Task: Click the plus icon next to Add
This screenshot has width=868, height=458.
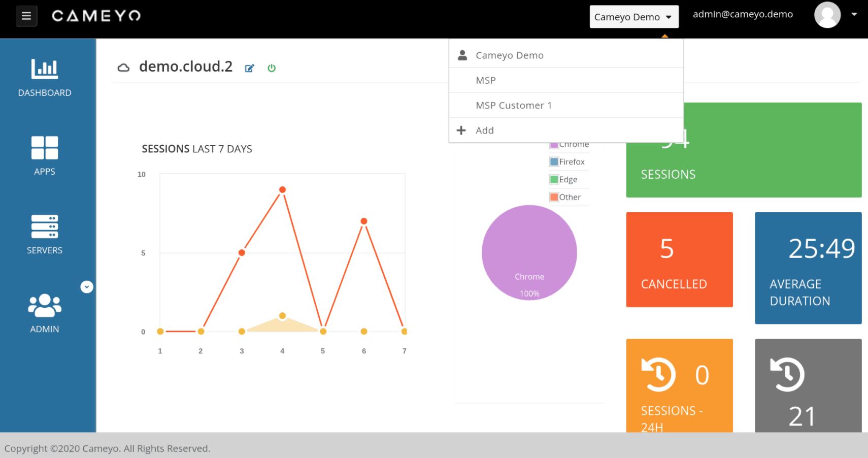Action: coord(461,130)
